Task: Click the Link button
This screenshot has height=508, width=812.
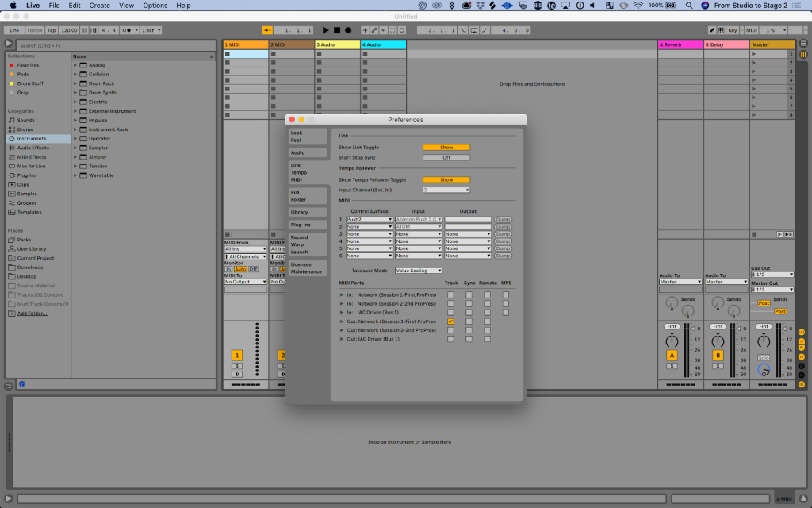Action: click(14, 30)
